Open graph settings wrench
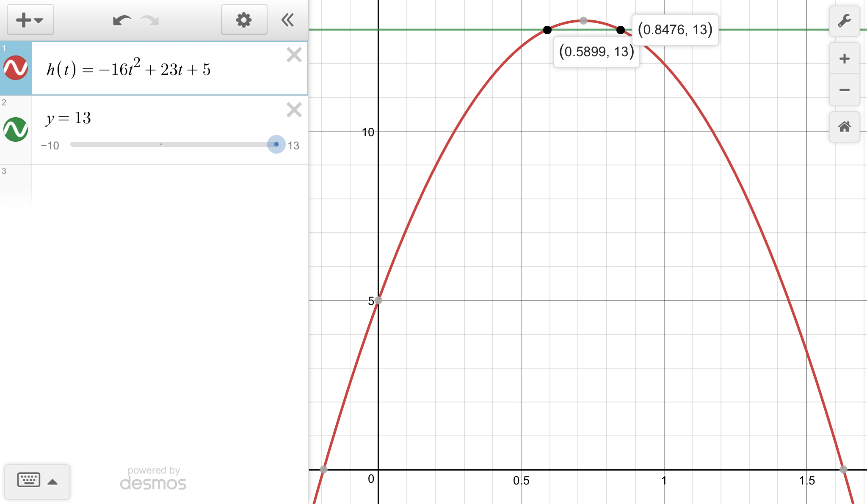The width and height of the screenshot is (867, 504). 844,21
